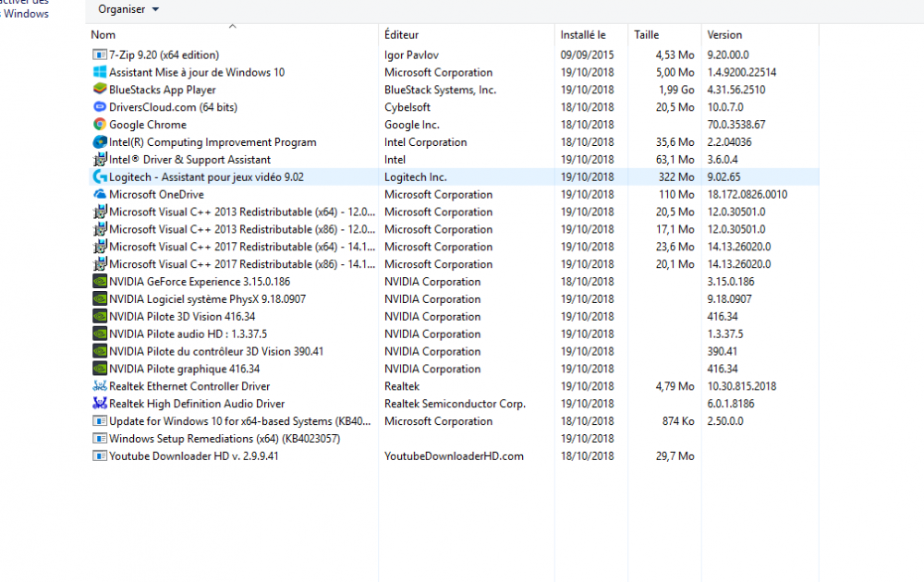Select the NVIDIA GeForce Experience icon
Image resolution: width=924 pixels, height=582 pixels.
tap(100, 282)
